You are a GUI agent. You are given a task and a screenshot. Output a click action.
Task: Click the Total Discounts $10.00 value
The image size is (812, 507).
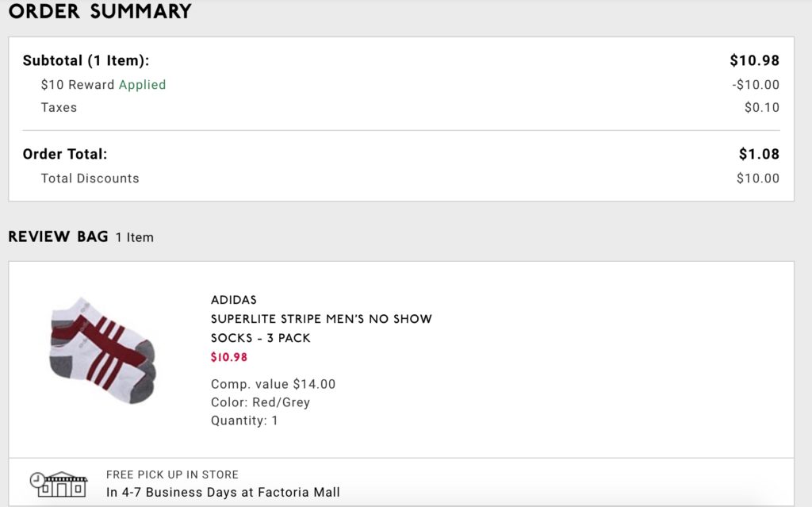[x=757, y=179]
